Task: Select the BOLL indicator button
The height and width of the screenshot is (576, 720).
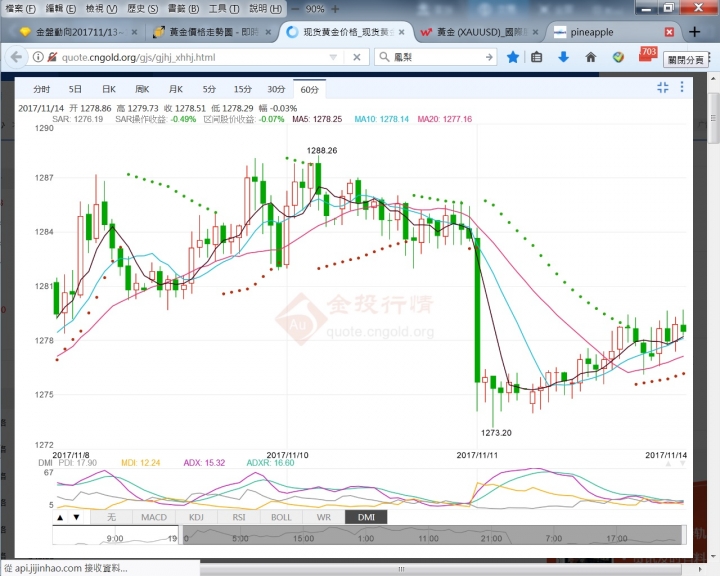Action: [x=281, y=517]
